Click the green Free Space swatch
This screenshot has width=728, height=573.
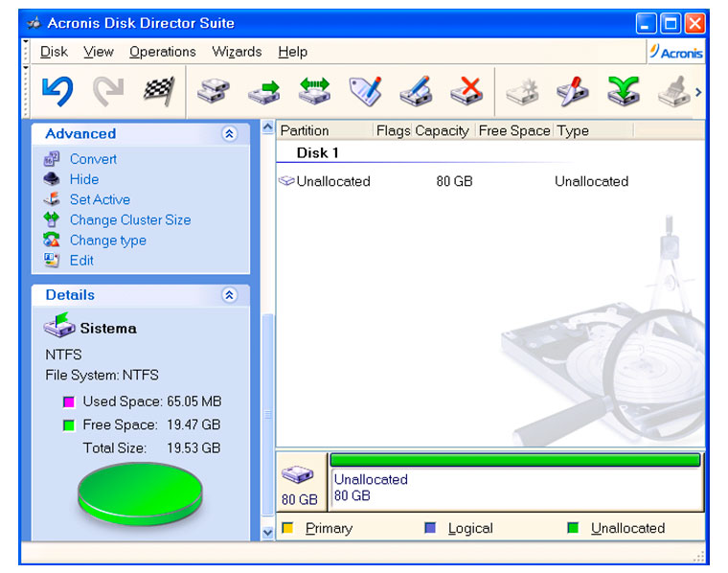[69, 424]
